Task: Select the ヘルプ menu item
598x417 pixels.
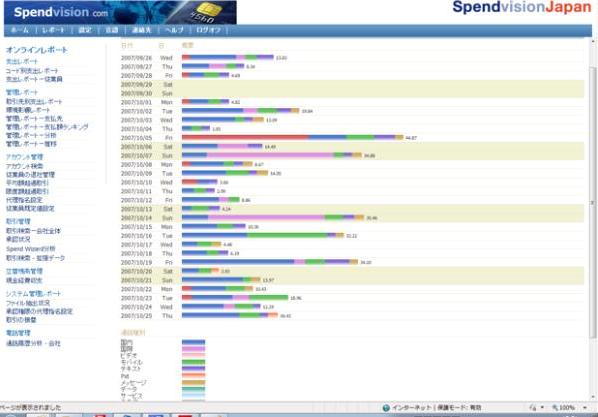Action: pyautogui.click(x=174, y=30)
